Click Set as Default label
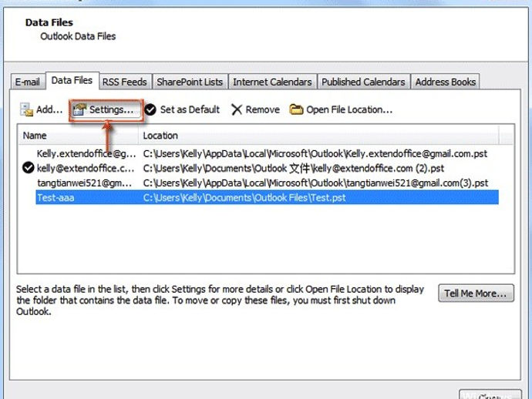This screenshot has height=399, width=532. coord(190,109)
